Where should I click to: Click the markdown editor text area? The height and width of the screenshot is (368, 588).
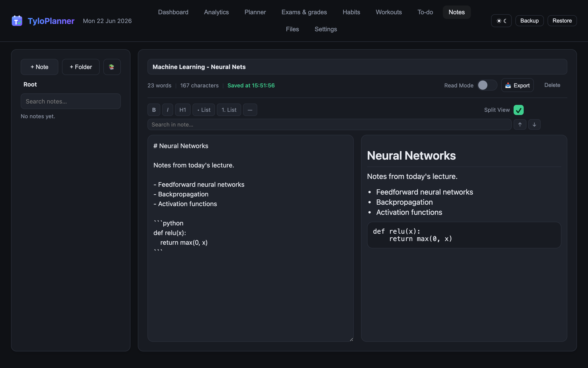pos(251,238)
